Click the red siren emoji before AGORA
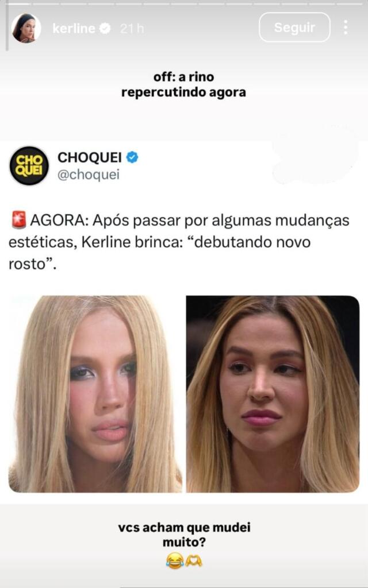Screen dimensions: 368x588 click(x=18, y=220)
